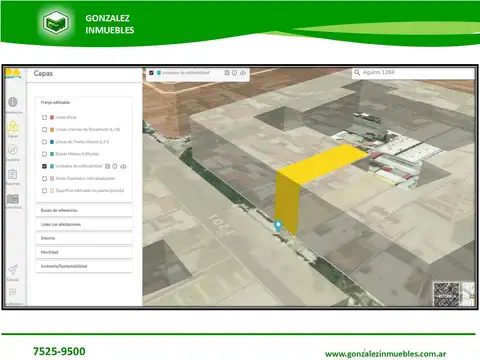
Task: Select the Capas map layers icon
Action: point(13,127)
